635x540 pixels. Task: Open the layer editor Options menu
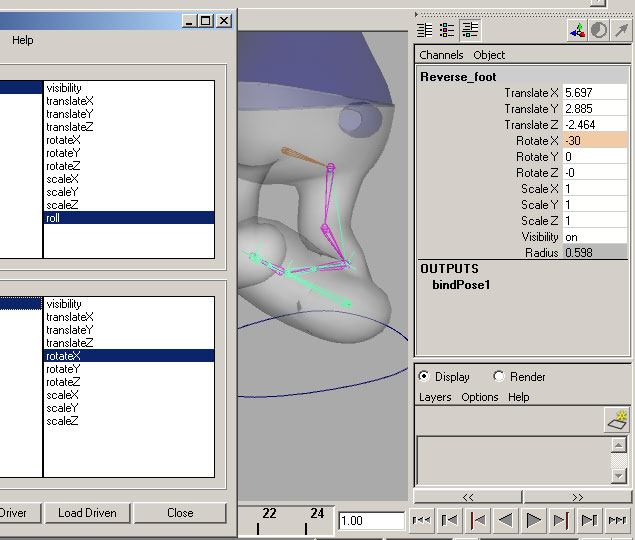480,397
